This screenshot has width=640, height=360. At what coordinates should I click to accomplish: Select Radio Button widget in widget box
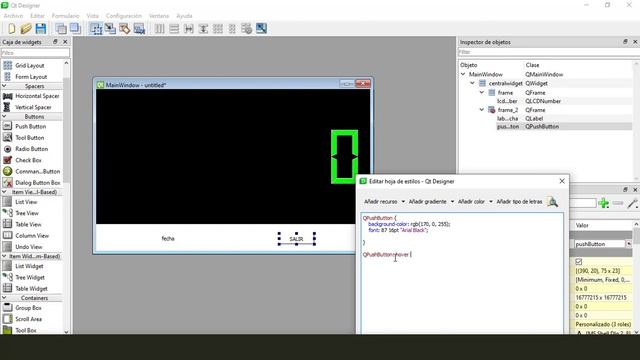[x=31, y=149]
